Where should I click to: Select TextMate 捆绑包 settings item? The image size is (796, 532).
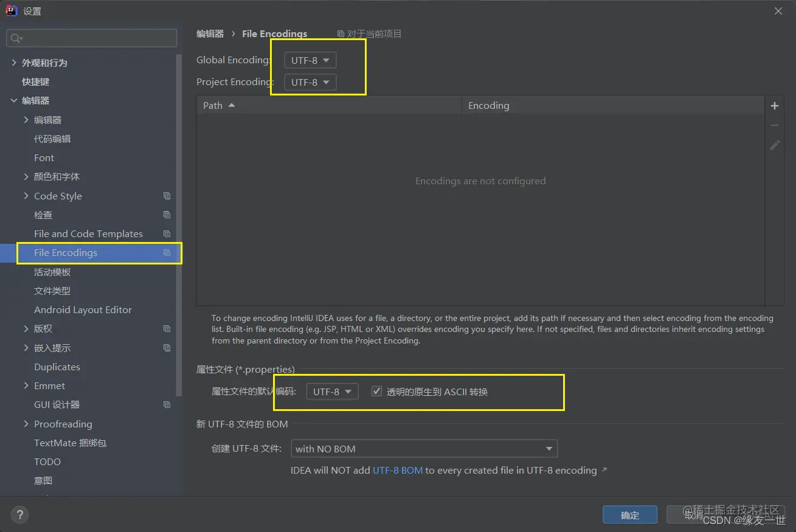click(x=70, y=443)
